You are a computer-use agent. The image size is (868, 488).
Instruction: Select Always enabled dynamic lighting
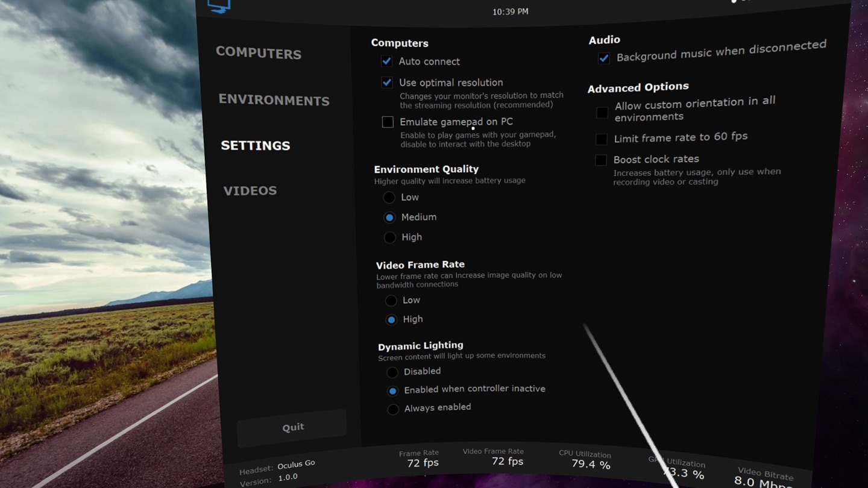pyautogui.click(x=393, y=409)
